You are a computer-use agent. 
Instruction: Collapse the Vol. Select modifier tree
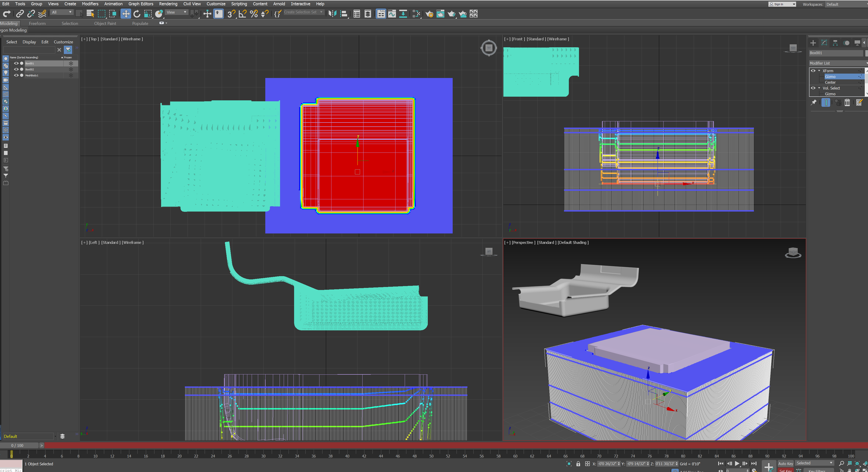819,88
